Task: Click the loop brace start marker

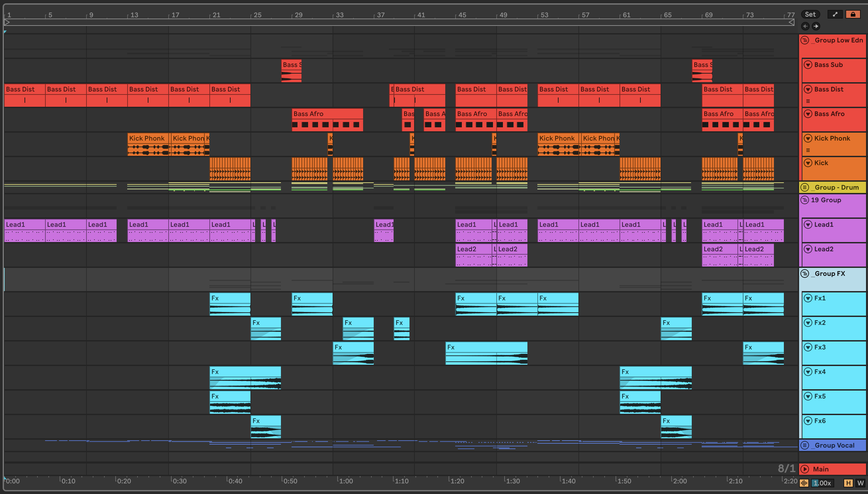Action: click(7, 23)
